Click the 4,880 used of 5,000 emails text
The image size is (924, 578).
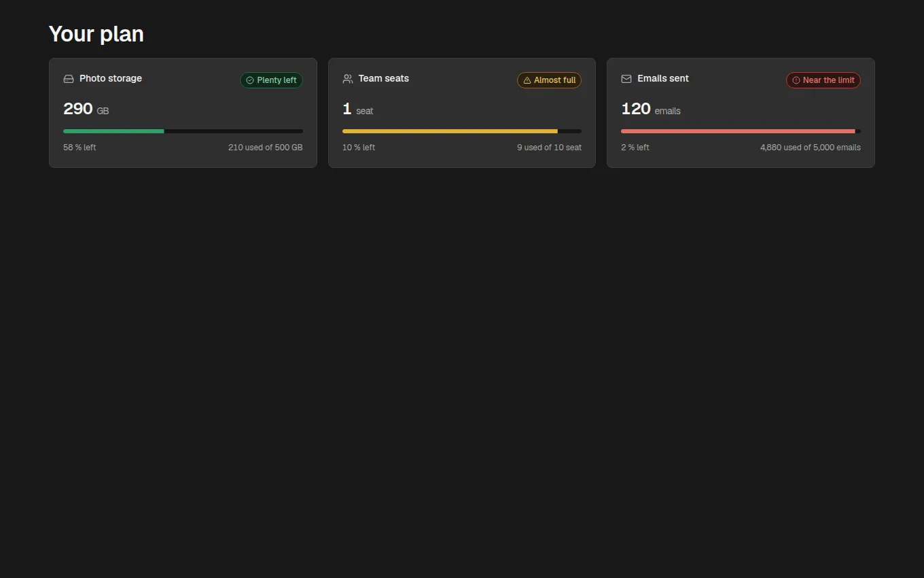pos(811,148)
